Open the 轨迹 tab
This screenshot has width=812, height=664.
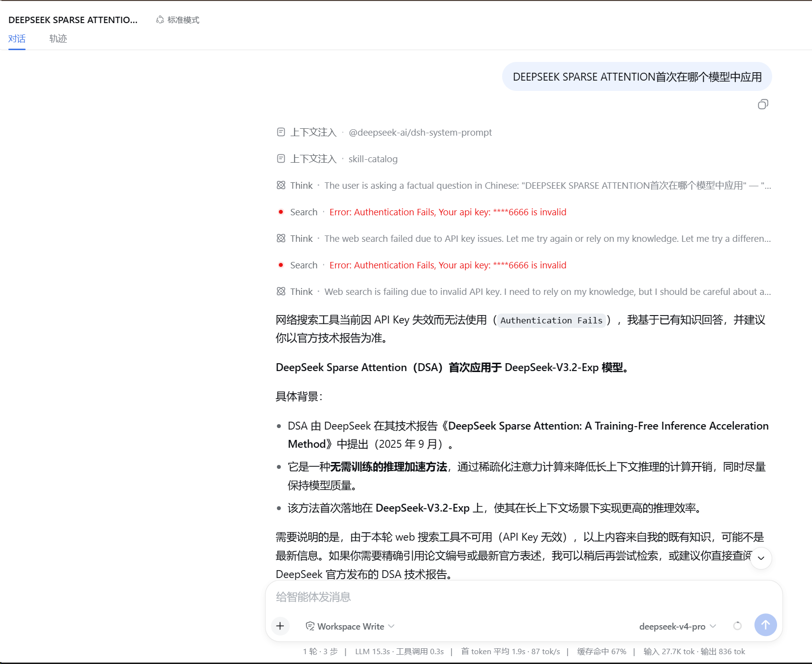(x=58, y=39)
